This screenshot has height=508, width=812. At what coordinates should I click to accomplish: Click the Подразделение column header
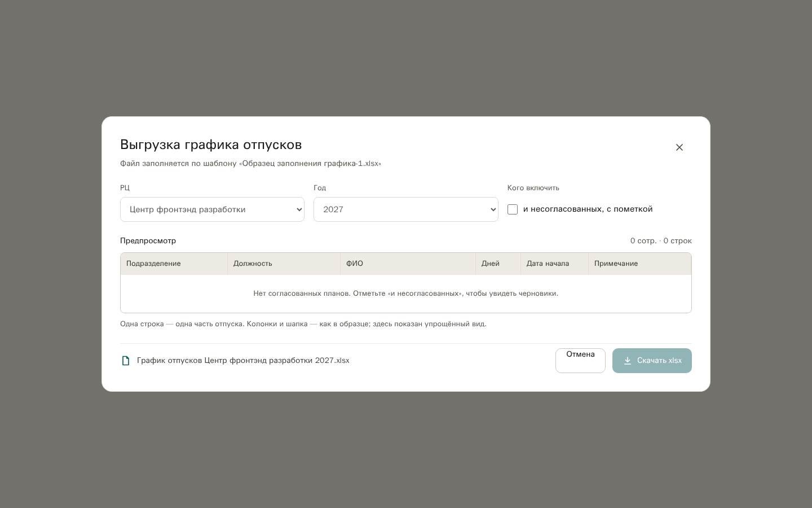click(174, 264)
